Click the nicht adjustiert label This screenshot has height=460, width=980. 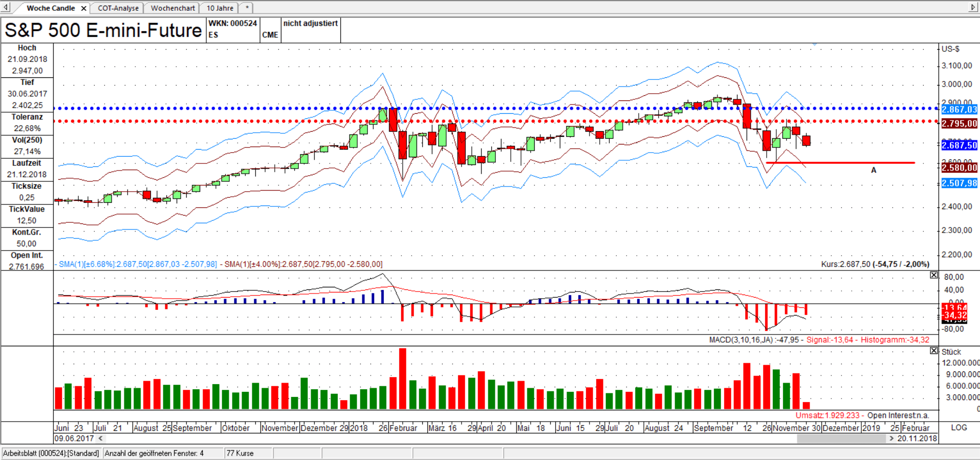311,23
